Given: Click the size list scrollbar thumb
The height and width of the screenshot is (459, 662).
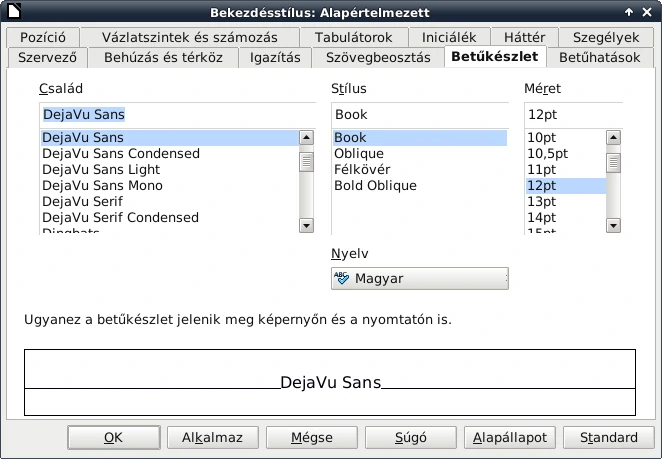Looking at the screenshot, I should tap(613, 163).
